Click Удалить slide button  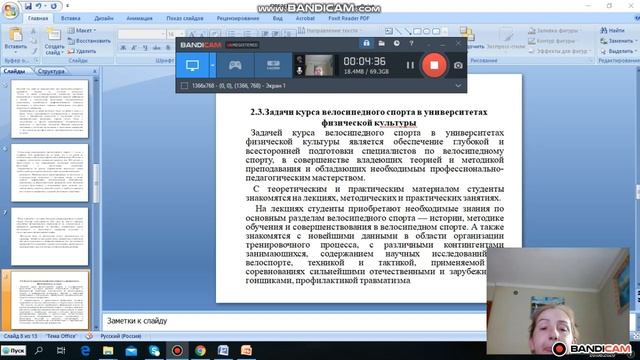click(82, 51)
